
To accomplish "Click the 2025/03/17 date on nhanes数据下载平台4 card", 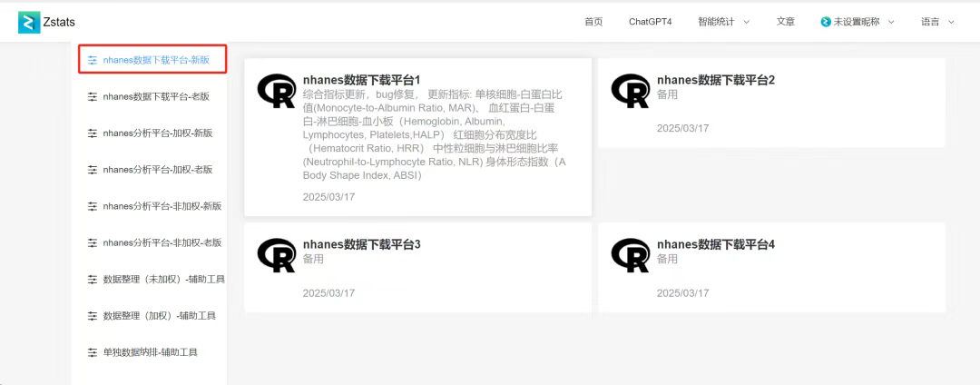I will (683, 292).
